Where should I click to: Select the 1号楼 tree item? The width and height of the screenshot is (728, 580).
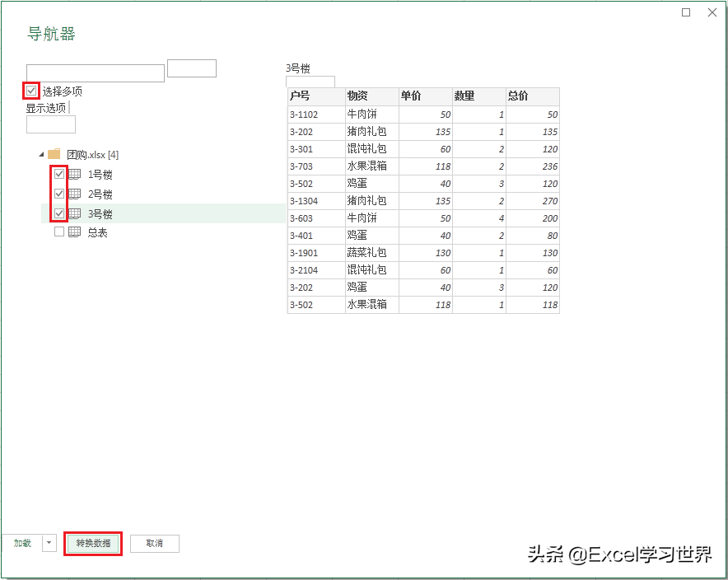pos(100,175)
